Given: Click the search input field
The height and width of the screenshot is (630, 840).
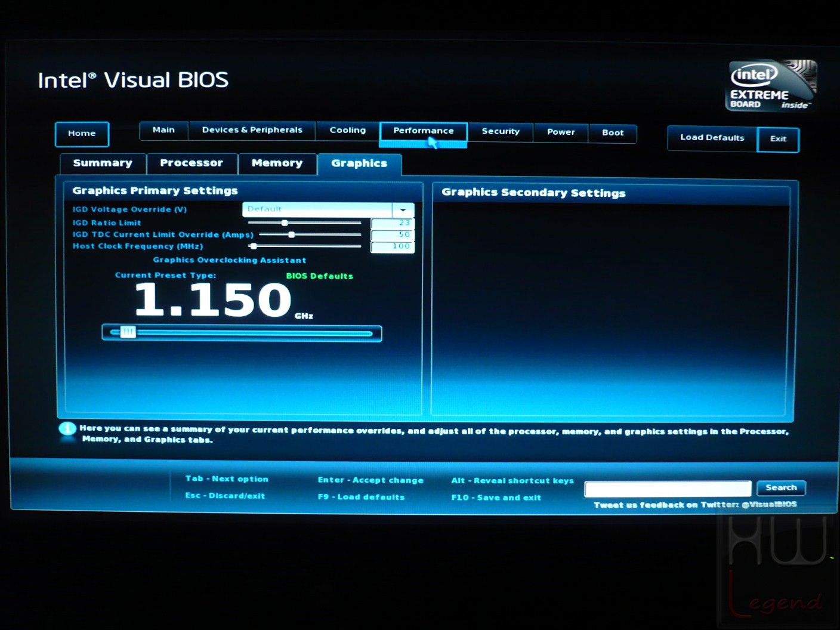Looking at the screenshot, I should 668,489.
